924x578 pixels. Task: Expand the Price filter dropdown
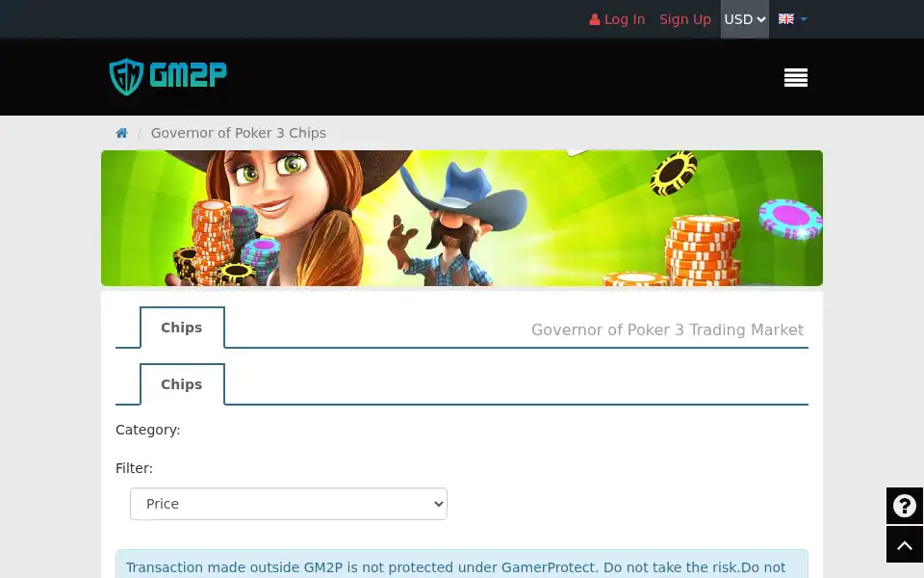coord(289,504)
